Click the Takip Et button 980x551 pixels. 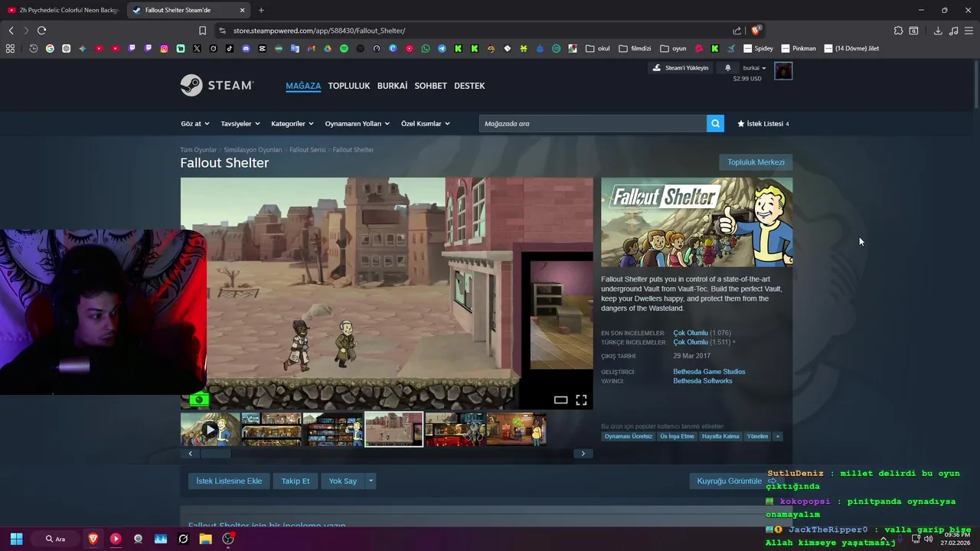click(x=296, y=481)
